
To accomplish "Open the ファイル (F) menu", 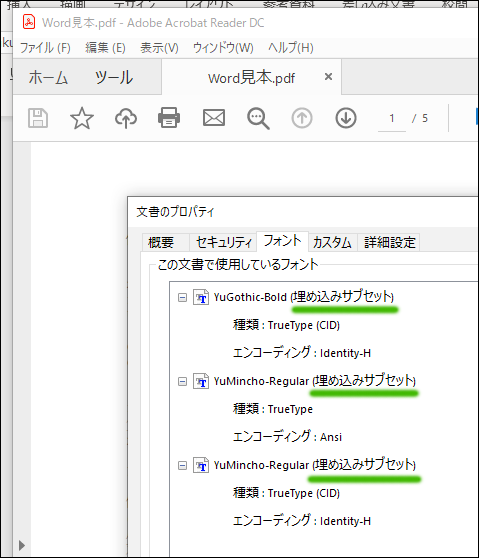I will 45,47.
